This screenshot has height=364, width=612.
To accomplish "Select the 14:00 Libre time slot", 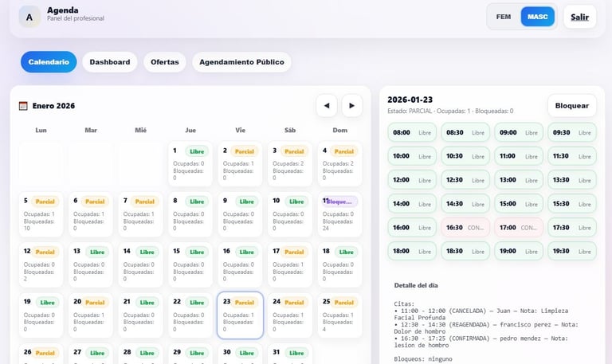I will click(x=412, y=204).
